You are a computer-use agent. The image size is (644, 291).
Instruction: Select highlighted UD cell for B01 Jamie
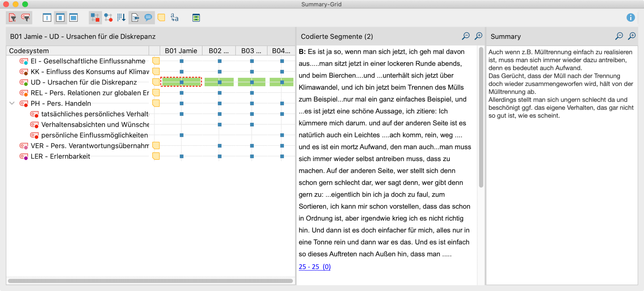(181, 82)
